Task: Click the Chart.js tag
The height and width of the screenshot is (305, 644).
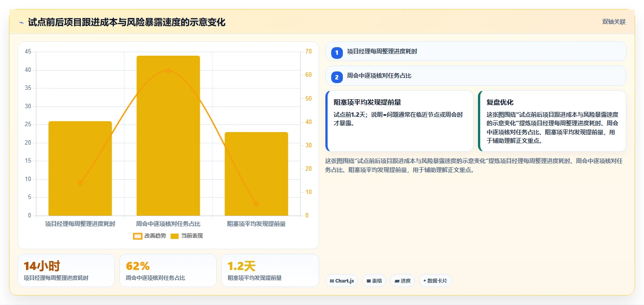Action: click(x=342, y=281)
